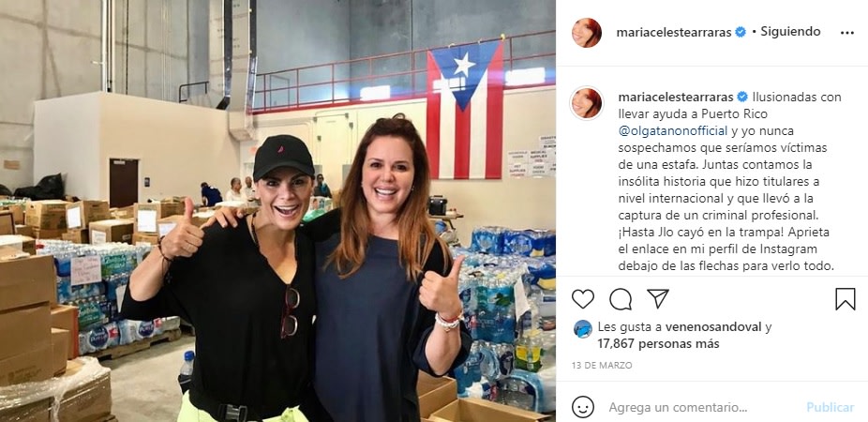
Task: Open the mariacelestearraras username in the caption
Action: (x=675, y=97)
